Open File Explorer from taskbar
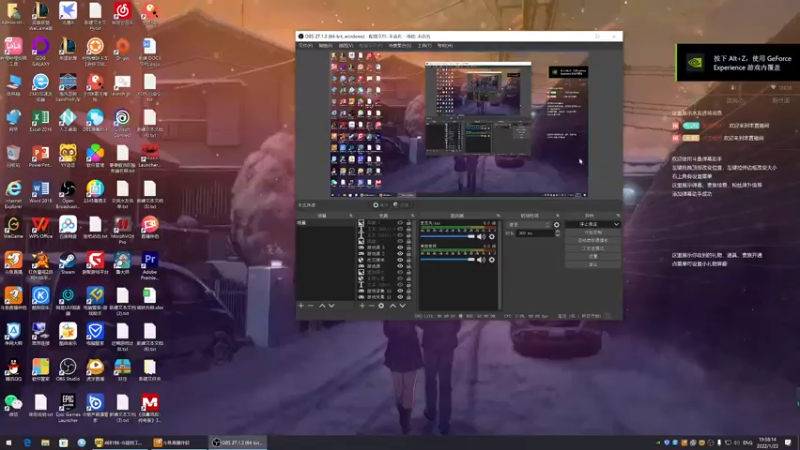Screen dimensions: 800x450 pos(45,442)
